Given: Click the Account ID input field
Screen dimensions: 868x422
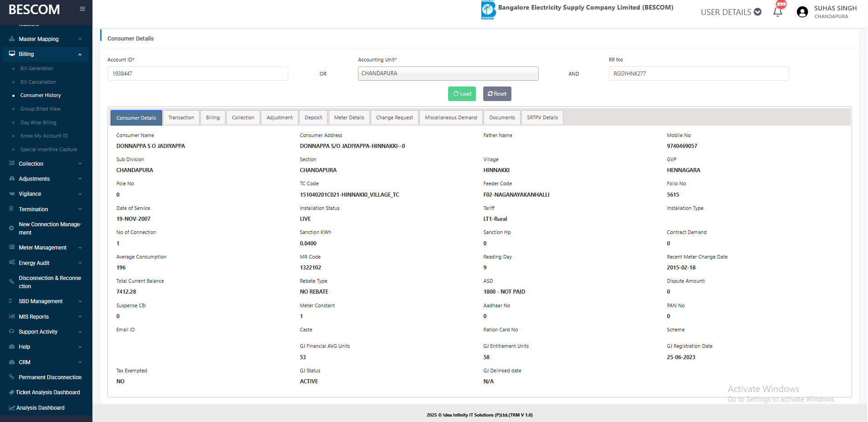Looking at the screenshot, I should pos(198,74).
